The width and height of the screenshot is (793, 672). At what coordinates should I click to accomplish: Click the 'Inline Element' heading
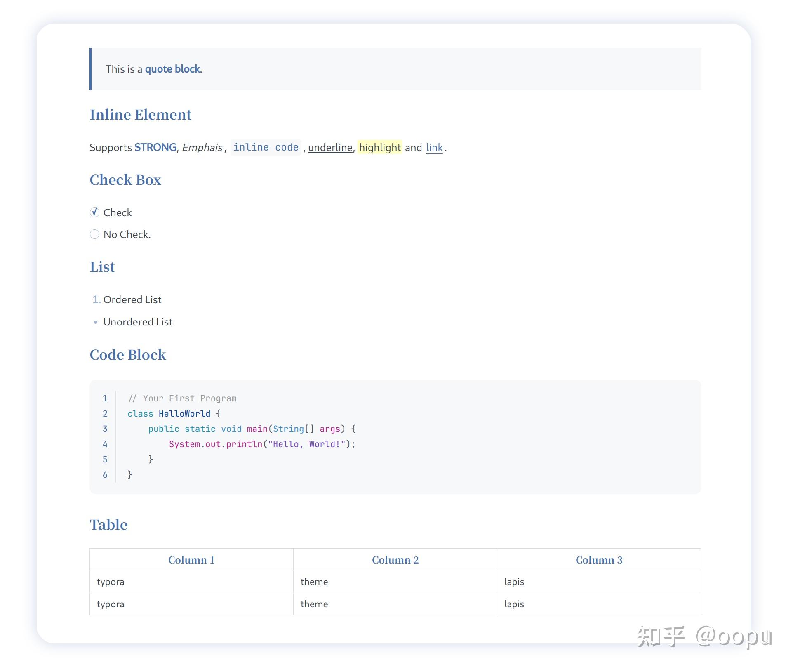point(141,115)
